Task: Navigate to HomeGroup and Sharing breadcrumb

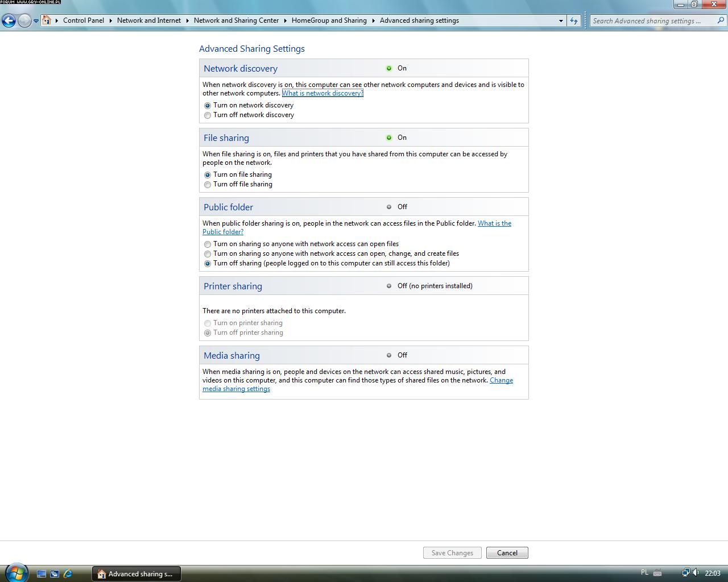Action: 329,20
